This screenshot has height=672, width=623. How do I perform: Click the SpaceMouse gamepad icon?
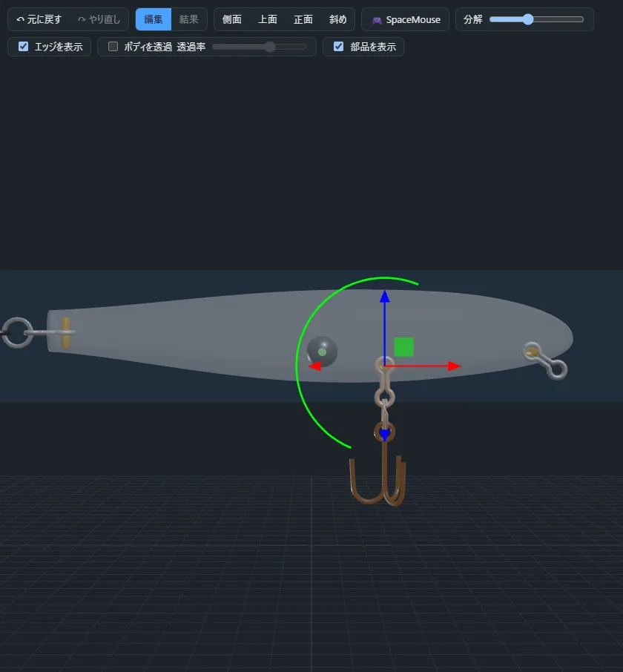[377, 20]
